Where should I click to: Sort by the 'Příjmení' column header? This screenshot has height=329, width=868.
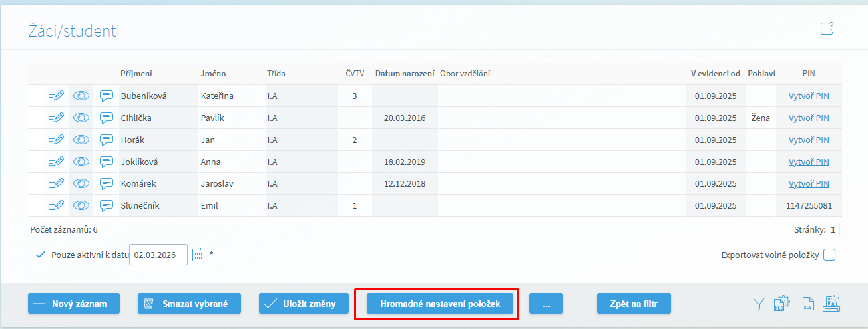136,73
